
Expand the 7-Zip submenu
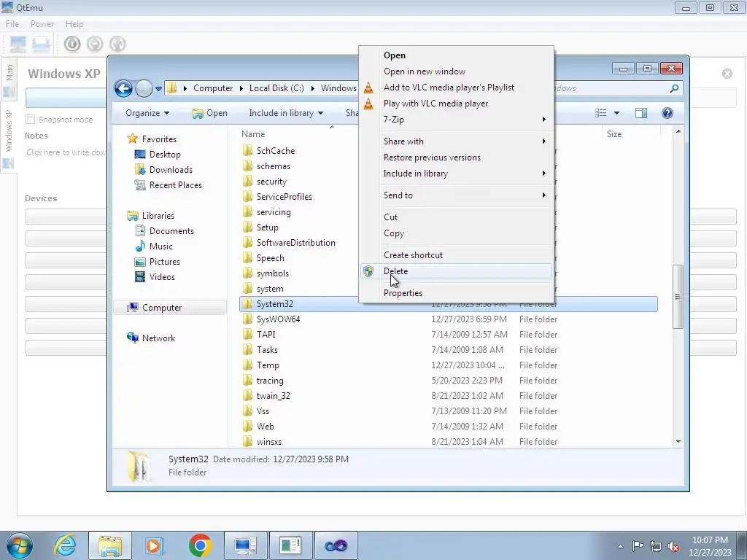click(x=457, y=120)
